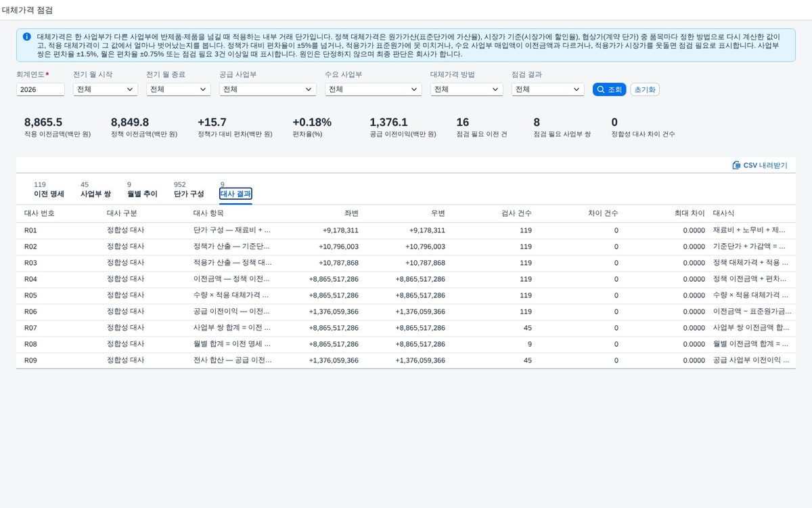Click 우변 value +1,376,059,366 in row R06
This screenshot has height=508, width=812.
(420, 312)
